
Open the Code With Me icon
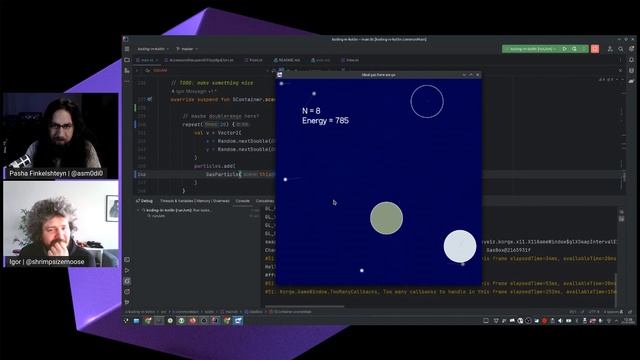coord(610,49)
